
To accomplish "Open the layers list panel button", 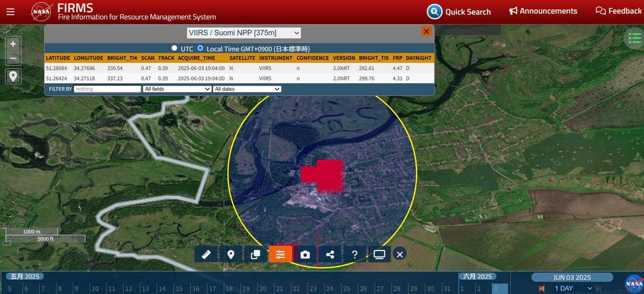I will [x=634, y=39].
